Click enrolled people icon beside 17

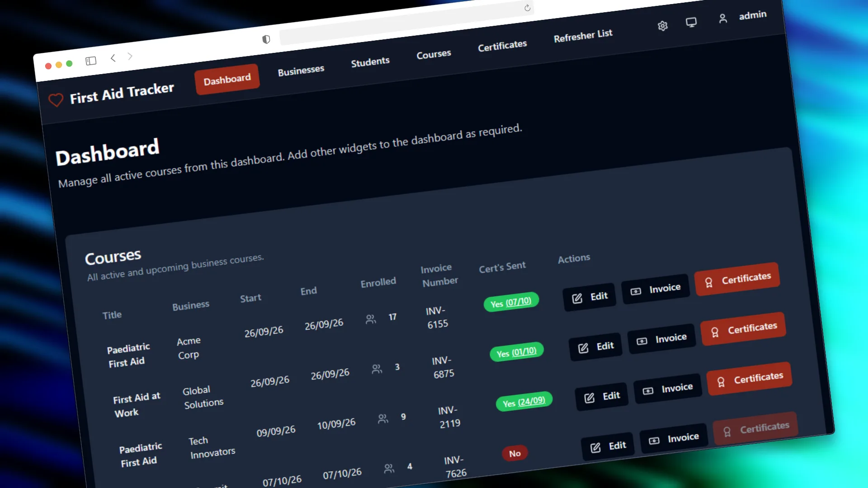371,319
